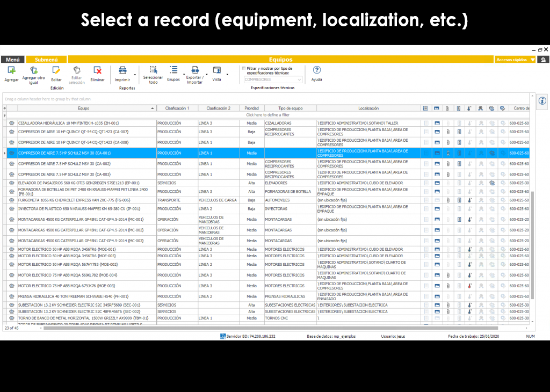This screenshot has height=392, width=550.
Task: Open the Menú tab
Action: (13, 60)
